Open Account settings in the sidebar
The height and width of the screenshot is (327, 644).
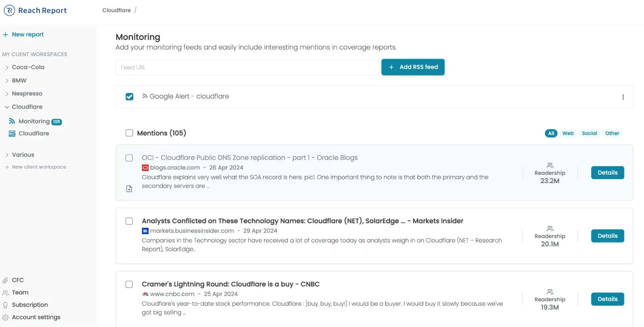[x=36, y=317]
